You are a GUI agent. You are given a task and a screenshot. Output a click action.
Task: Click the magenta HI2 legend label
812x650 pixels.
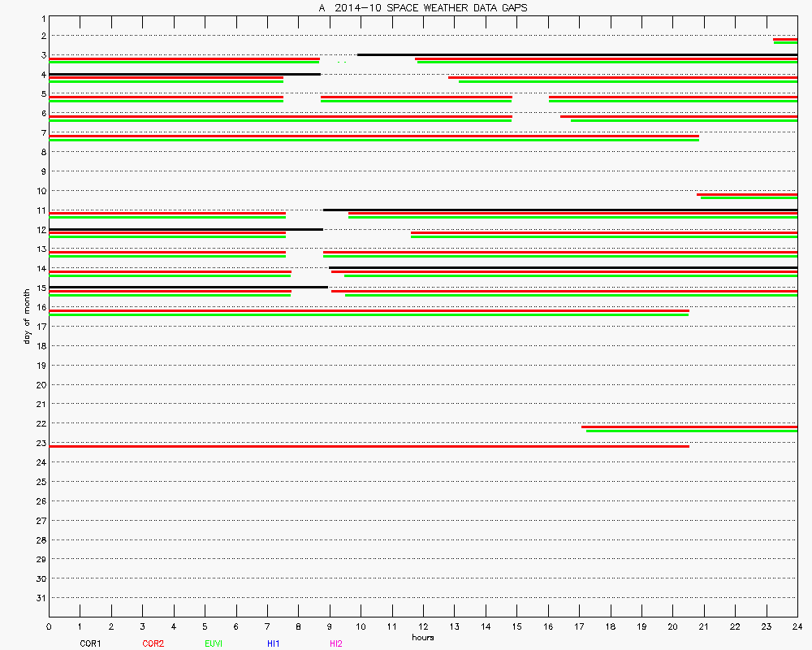[336, 643]
